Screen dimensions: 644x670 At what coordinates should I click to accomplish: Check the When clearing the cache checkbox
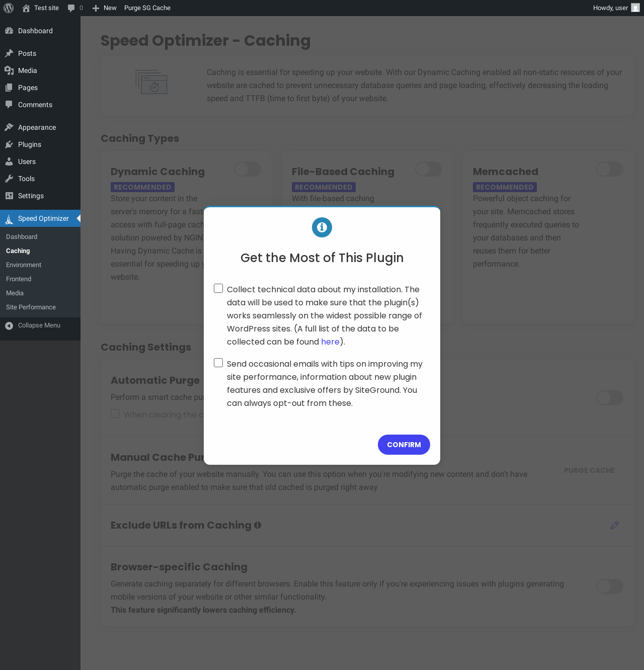tap(115, 413)
